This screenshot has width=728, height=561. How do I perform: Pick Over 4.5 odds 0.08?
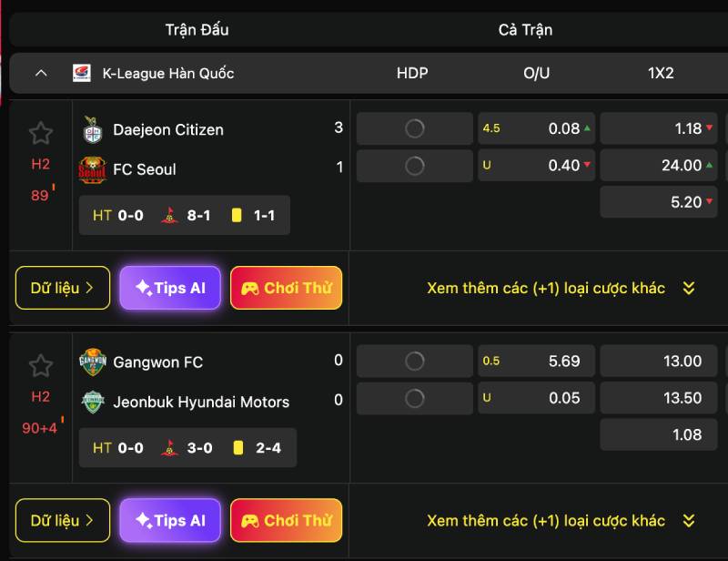pyautogui.click(x=536, y=128)
